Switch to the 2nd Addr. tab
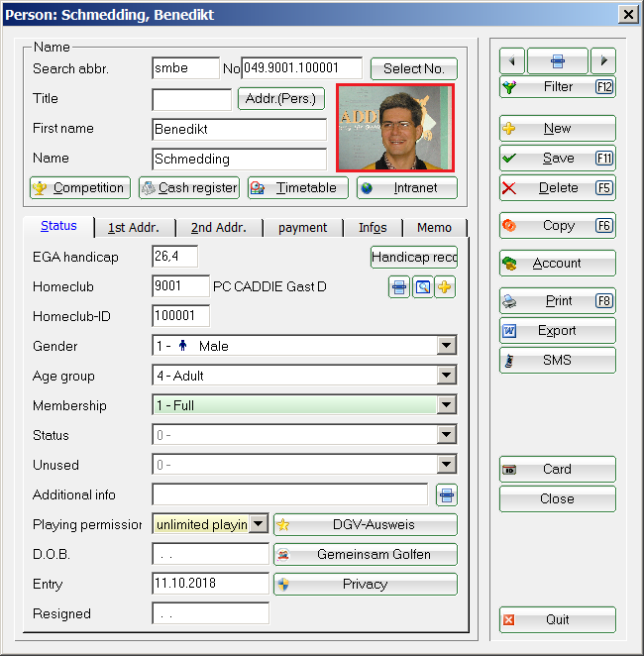Screen dimensions: 644x656 (219, 228)
